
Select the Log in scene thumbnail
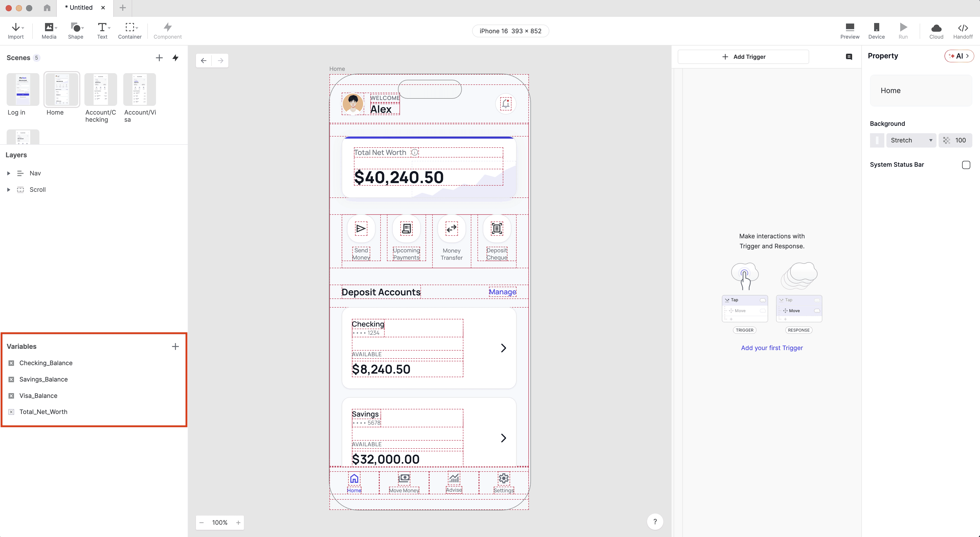point(23,89)
